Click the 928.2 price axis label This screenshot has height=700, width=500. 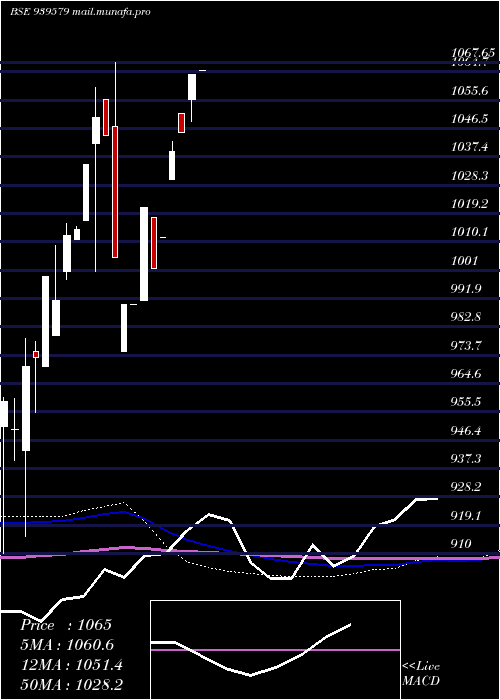[466, 487]
